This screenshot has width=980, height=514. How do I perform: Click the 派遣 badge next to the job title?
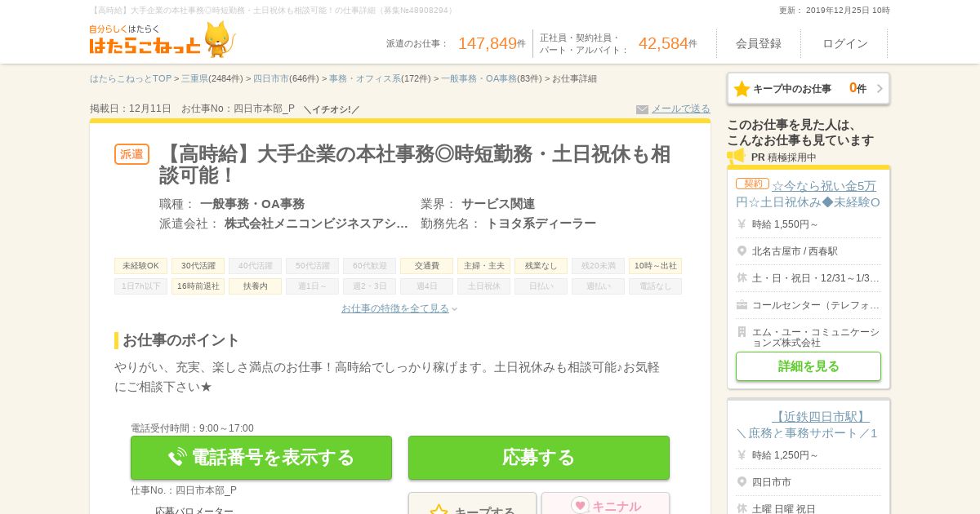(131, 154)
